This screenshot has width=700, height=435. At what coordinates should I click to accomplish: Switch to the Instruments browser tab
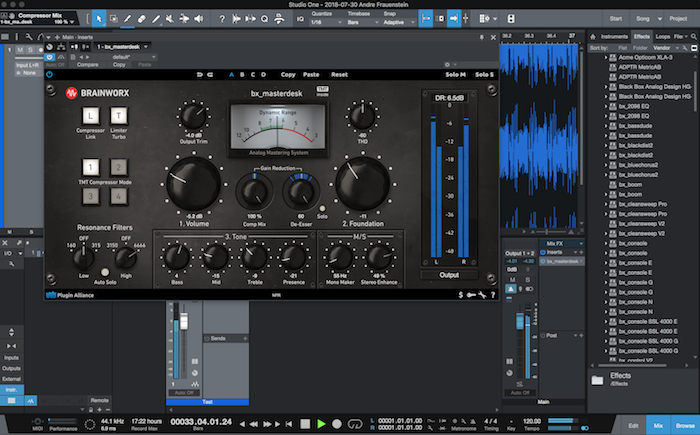614,37
